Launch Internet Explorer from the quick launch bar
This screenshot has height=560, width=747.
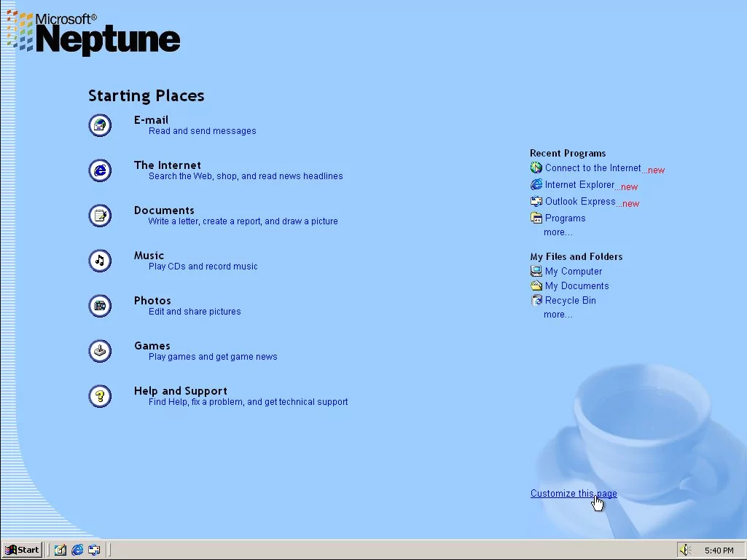pyautogui.click(x=77, y=550)
